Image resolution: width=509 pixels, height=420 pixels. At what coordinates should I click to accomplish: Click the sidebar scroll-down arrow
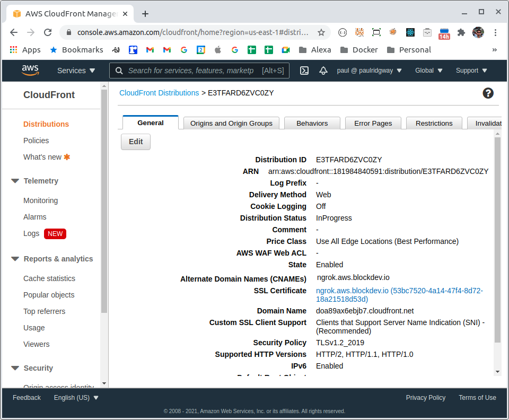click(x=104, y=383)
